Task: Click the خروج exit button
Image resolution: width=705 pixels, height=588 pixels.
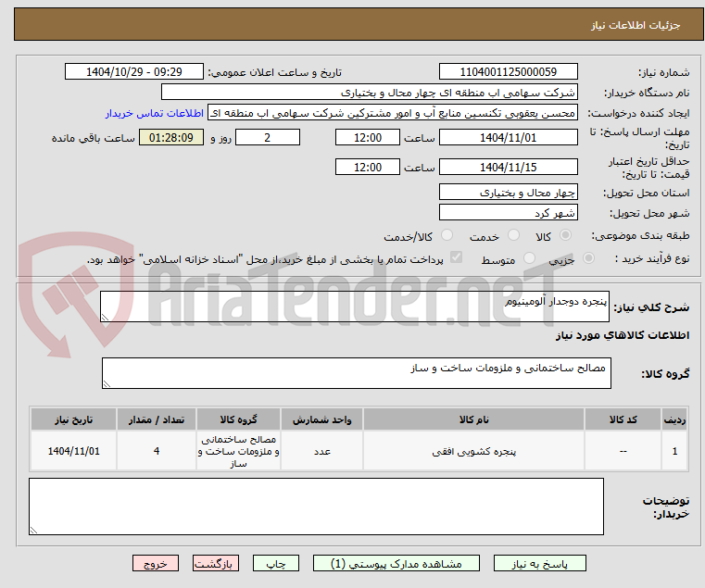Action: [x=156, y=563]
